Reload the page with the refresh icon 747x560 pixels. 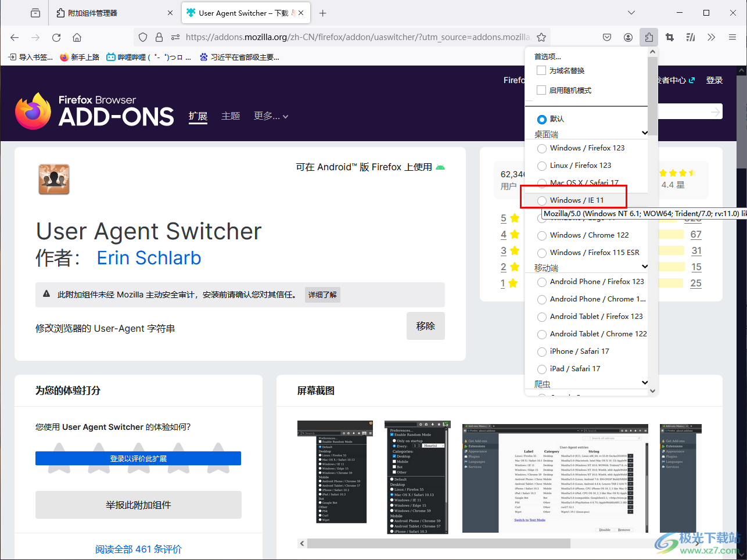(x=56, y=37)
